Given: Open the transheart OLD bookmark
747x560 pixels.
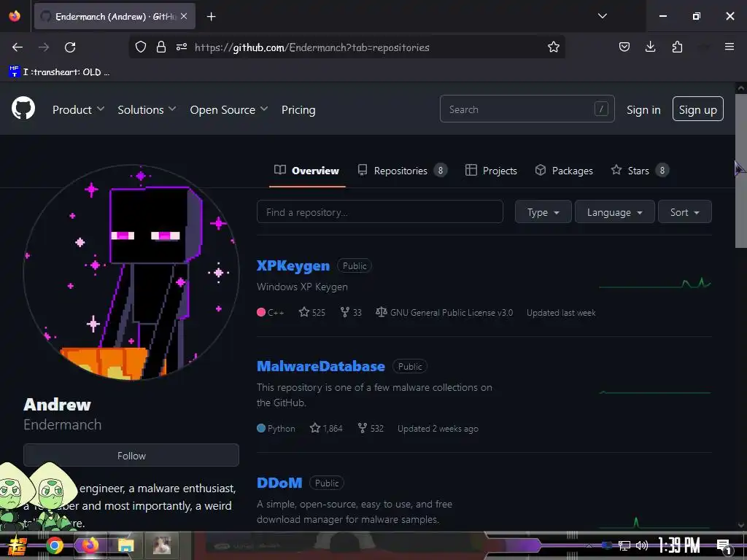Looking at the screenshot, I should click(59, 72).
